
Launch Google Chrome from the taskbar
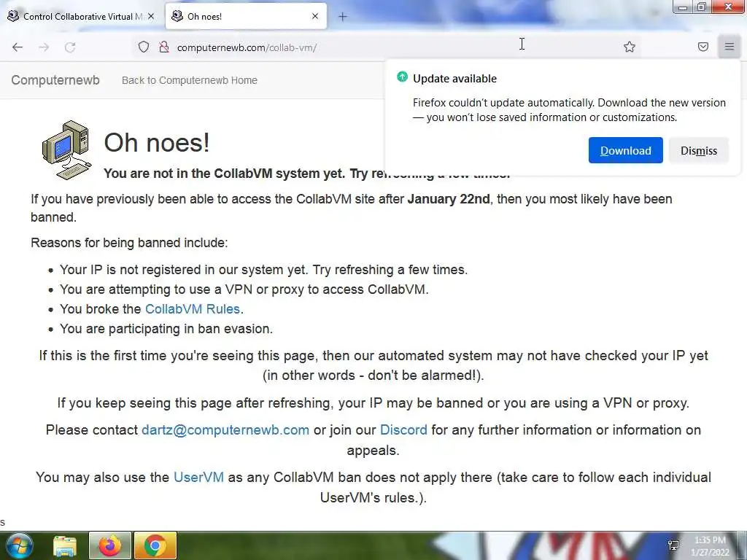tap(155, 545)
